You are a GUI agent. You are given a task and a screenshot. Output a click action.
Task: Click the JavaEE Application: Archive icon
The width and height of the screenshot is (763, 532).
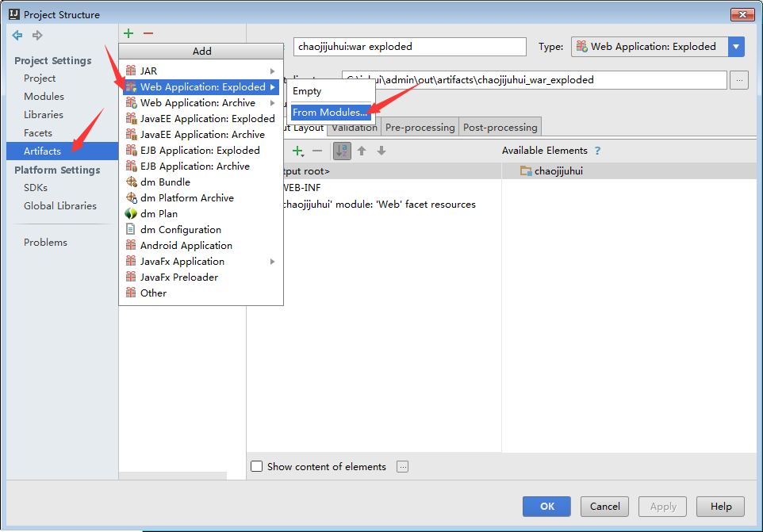(x=132, y=134)
